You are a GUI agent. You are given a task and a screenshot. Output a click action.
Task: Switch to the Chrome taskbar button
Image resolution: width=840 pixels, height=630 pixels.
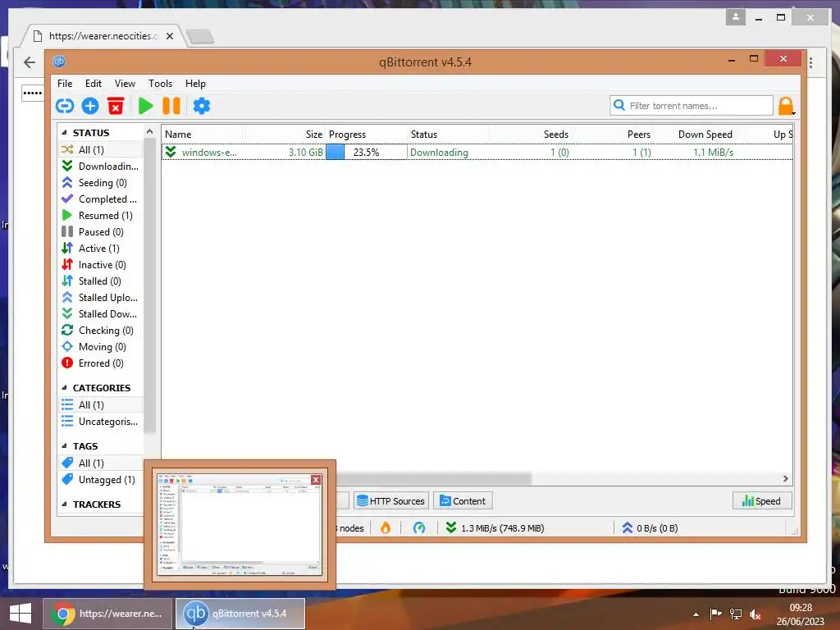(x=107, y=614)
